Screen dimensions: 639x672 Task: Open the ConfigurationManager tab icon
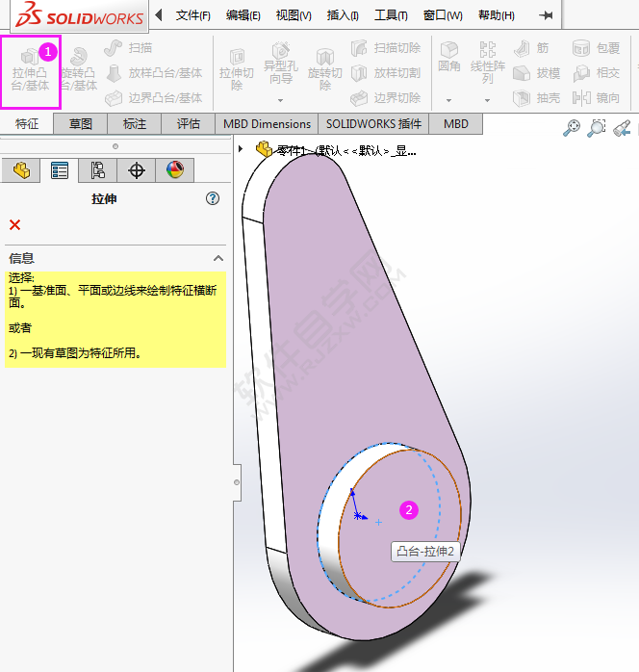97,170
